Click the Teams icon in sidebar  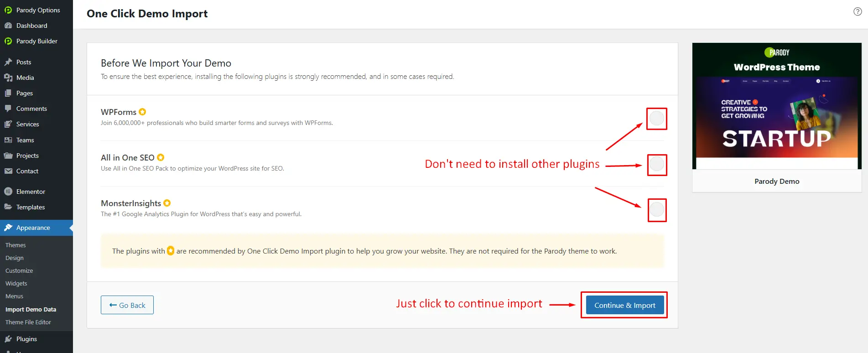coord(8,140)
